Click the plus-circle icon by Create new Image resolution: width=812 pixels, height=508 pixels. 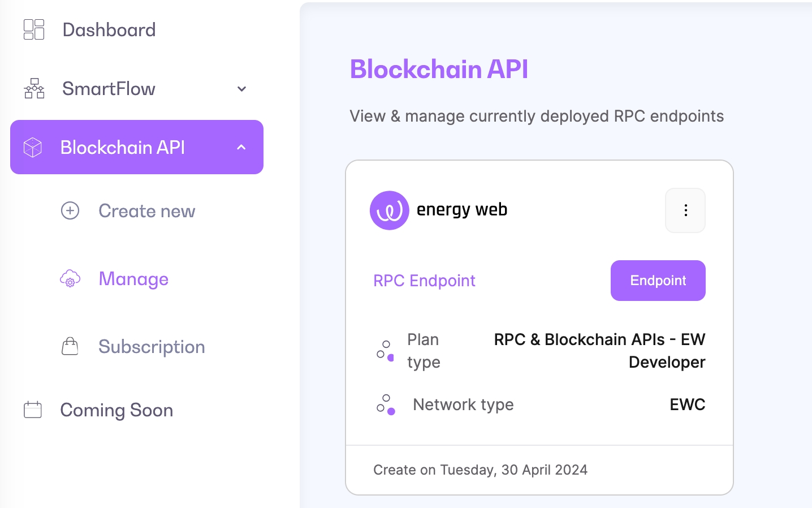(70, 210)
